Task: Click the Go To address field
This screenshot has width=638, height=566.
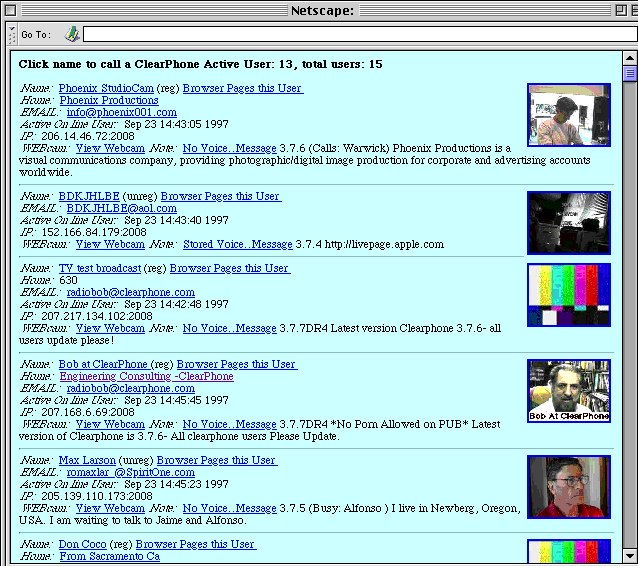Action: tap(361, 34)
